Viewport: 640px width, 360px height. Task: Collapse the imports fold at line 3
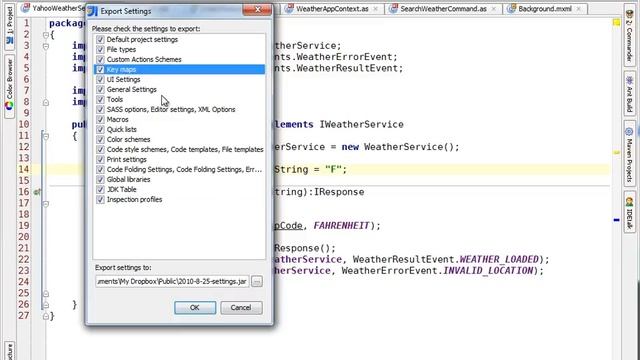point(46,46)
